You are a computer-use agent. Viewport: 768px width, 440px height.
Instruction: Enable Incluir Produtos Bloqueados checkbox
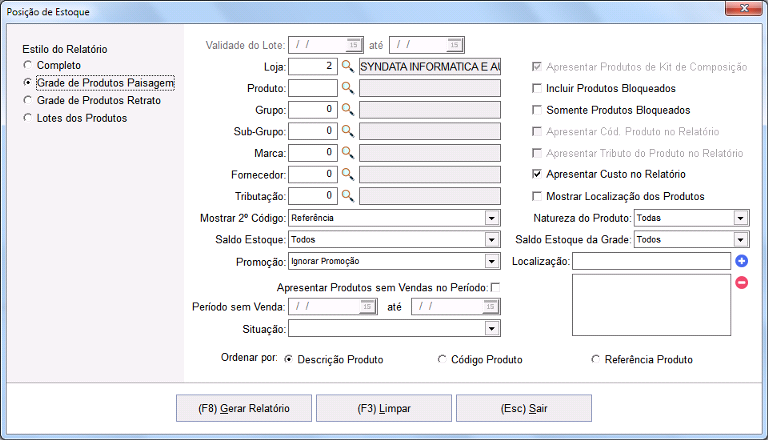(x=537, y=88)
